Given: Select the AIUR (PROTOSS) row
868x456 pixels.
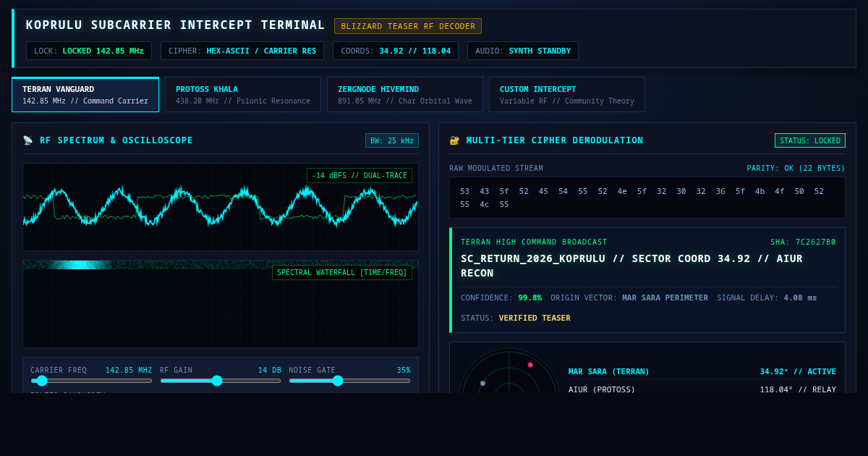Looking at the screenshot, I should point(702,389).
